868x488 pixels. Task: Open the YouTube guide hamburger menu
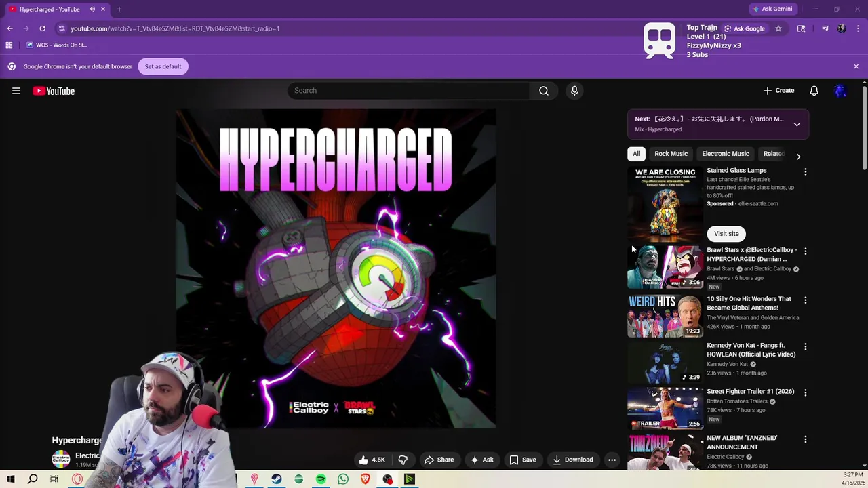(x=16, y=91)
